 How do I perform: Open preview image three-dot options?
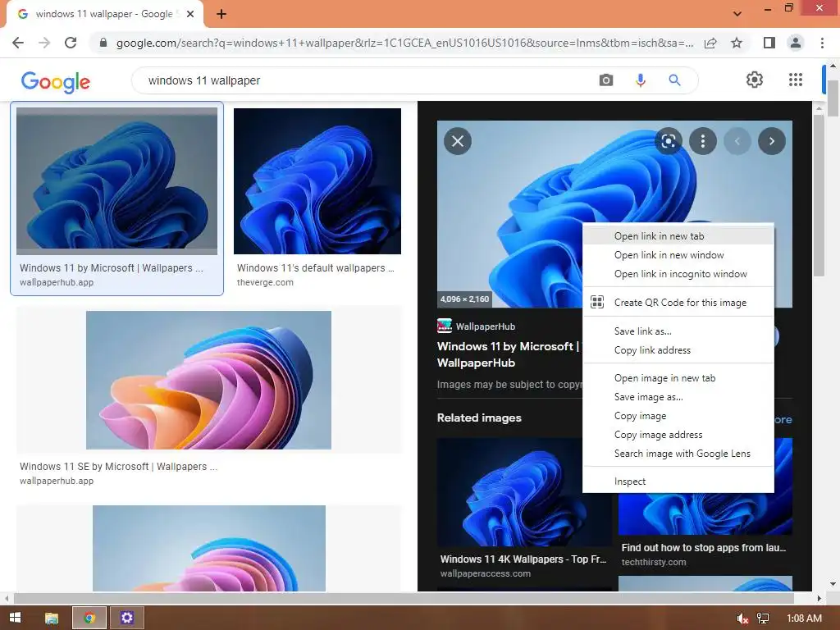(x=703, y=141)
